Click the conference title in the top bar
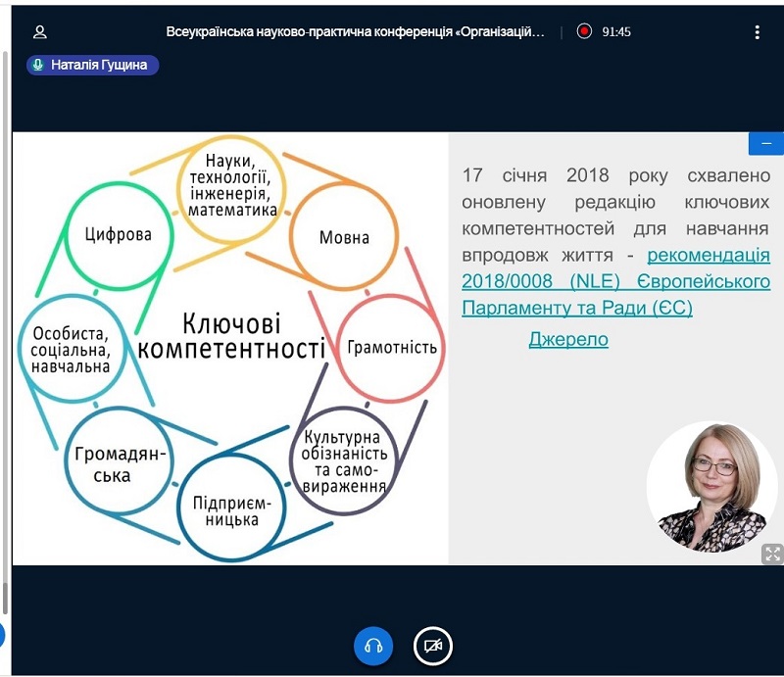This screenshot has width=784, height=677. pos(355,31)
